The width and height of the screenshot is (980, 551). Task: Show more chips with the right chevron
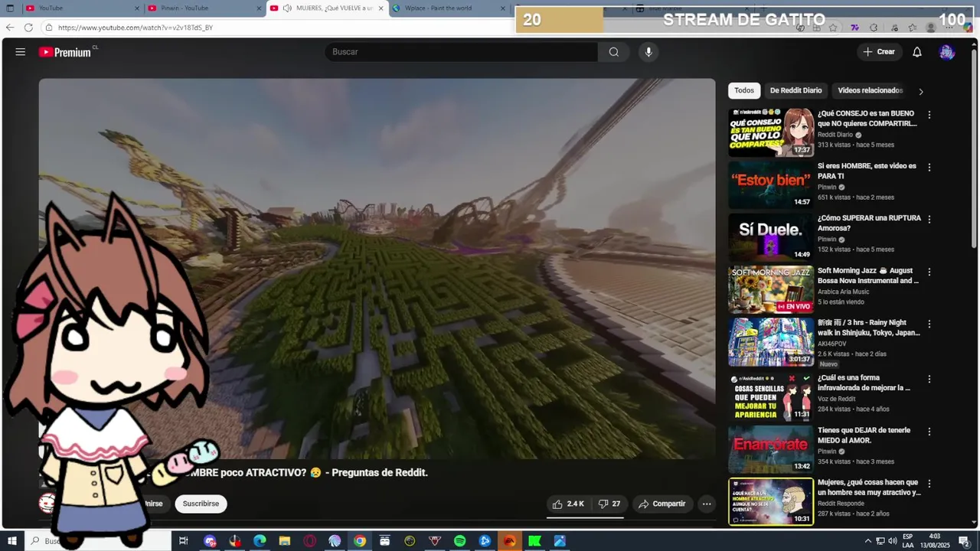tap(920, 91)
